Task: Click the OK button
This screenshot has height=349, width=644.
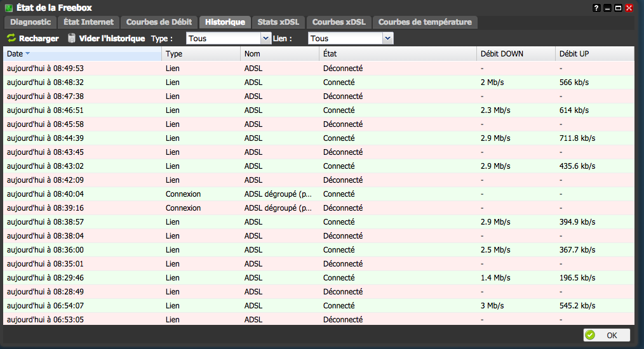Action: click(x=607, y=335)
